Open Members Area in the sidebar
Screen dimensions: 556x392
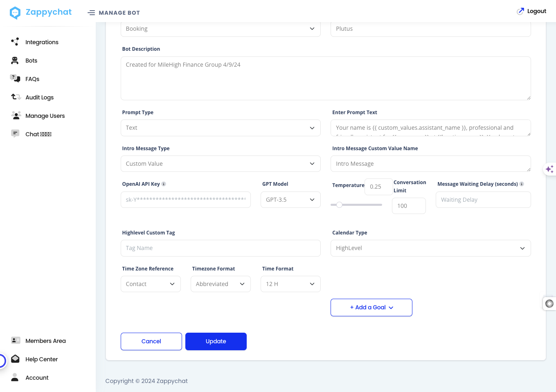click(45, 341)
